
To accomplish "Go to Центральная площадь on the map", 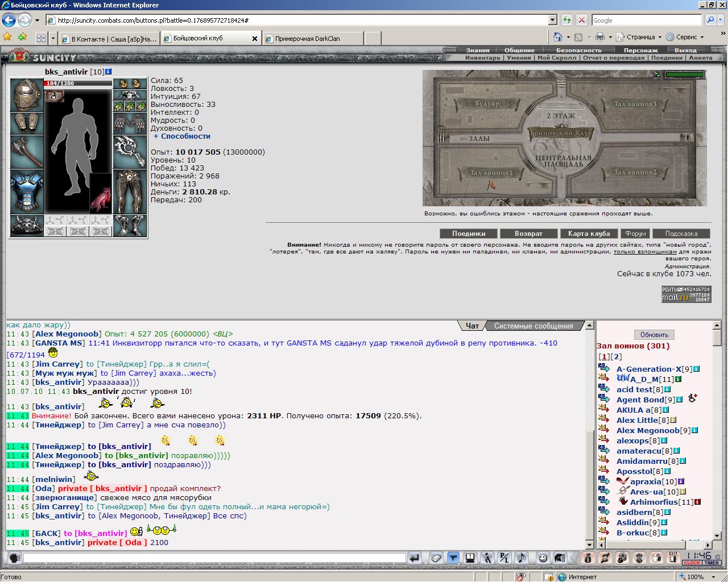I will point(563,161).
